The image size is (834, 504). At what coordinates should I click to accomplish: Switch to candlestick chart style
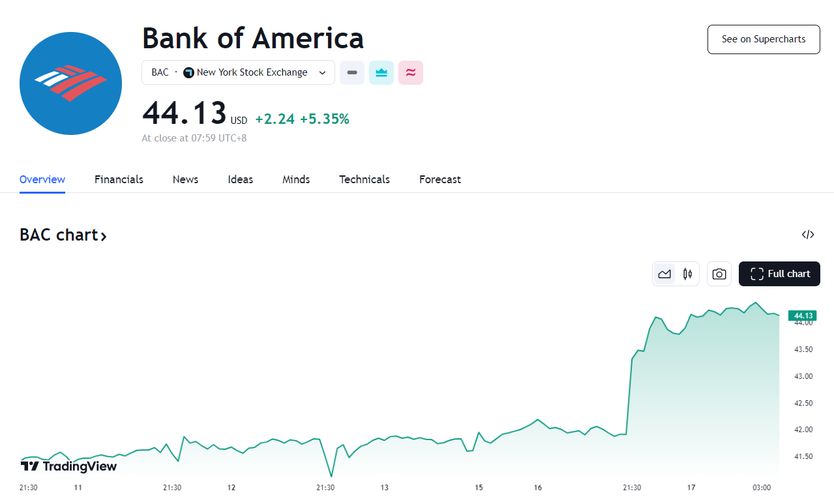(687, 274)
